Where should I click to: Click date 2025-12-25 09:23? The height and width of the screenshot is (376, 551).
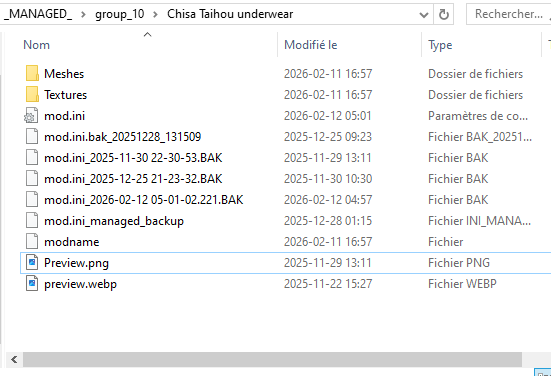point(328,137)
